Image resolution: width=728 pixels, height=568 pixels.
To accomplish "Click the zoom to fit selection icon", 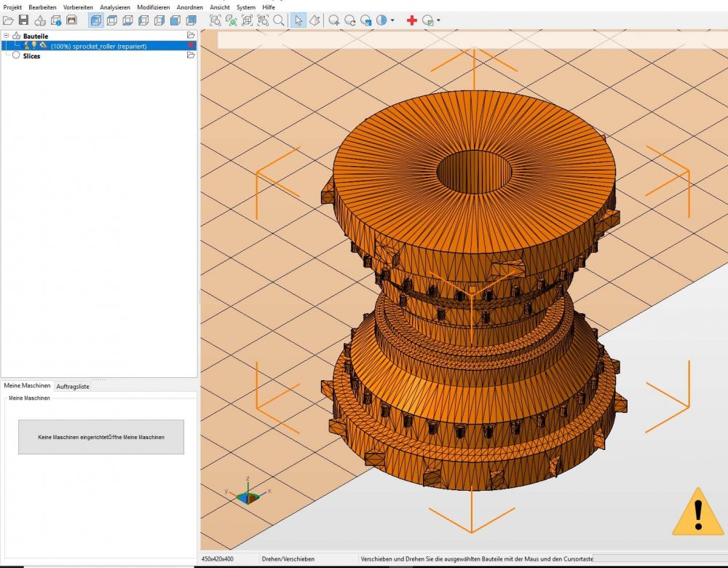I will (233, 21).
